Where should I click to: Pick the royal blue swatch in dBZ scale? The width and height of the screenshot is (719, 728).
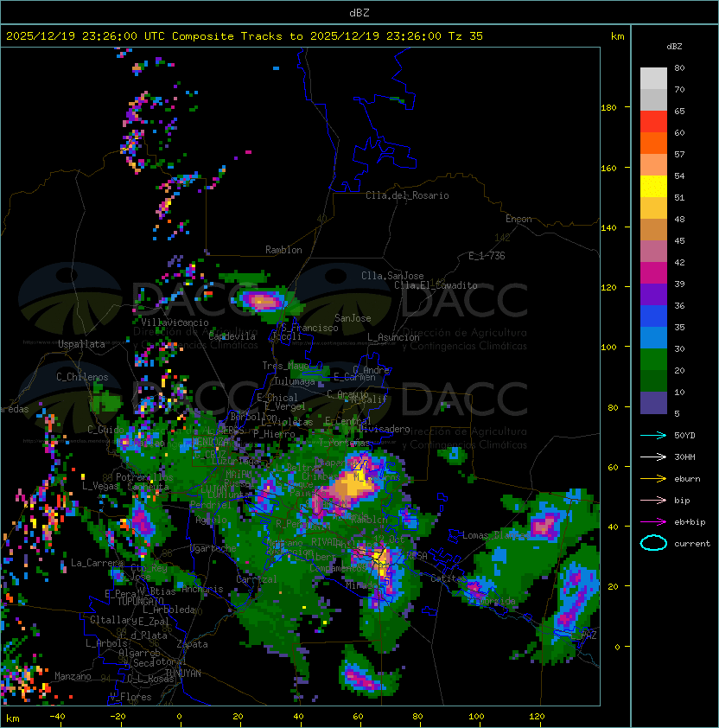coord(653,316)
